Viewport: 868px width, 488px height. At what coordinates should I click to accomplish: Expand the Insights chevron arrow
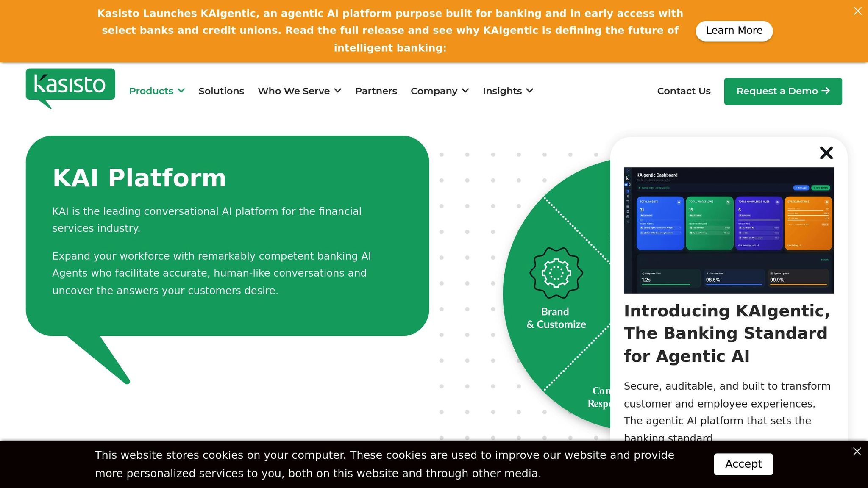[530, 91]
